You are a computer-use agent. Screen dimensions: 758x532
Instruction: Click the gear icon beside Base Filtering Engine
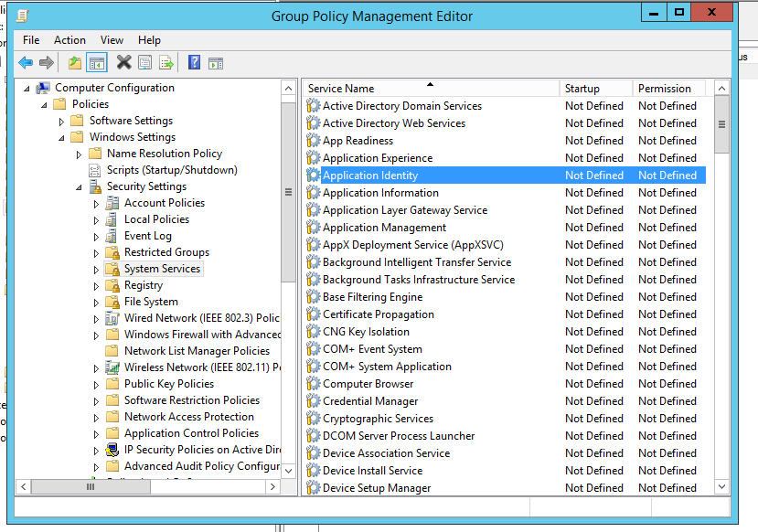click(x=314, y=297)
